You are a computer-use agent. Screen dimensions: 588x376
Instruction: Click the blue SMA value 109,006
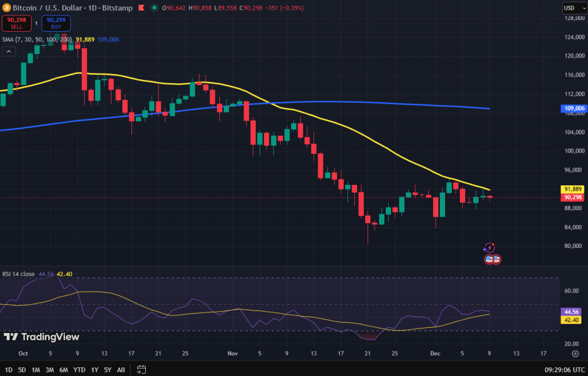(x=109, y=40)
